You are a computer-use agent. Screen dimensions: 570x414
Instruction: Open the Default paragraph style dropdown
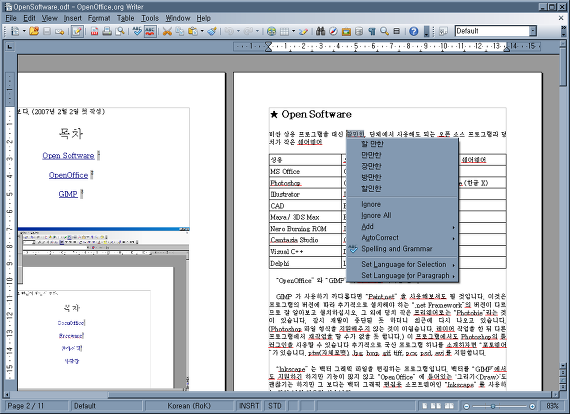(x=533, y=31)
